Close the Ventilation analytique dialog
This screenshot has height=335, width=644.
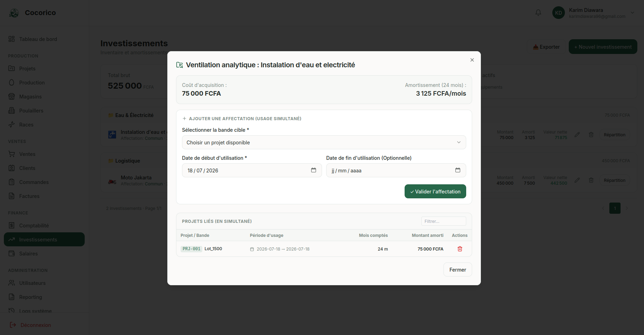(x=472, y=60)
